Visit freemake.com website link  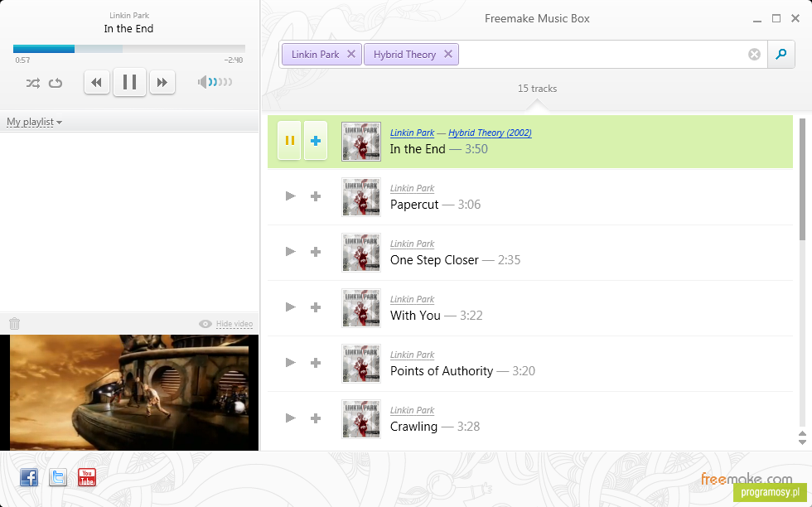click(x=747, y=479)
